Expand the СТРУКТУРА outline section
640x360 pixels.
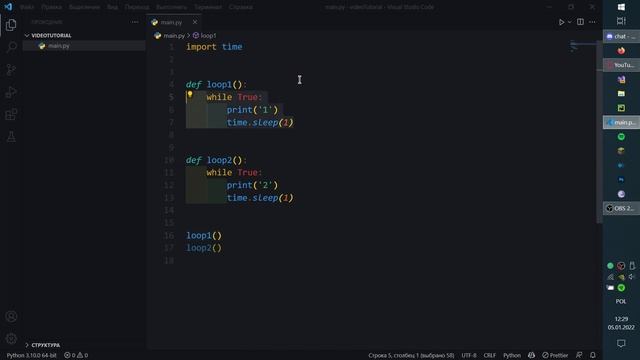[x=42, y=345]
